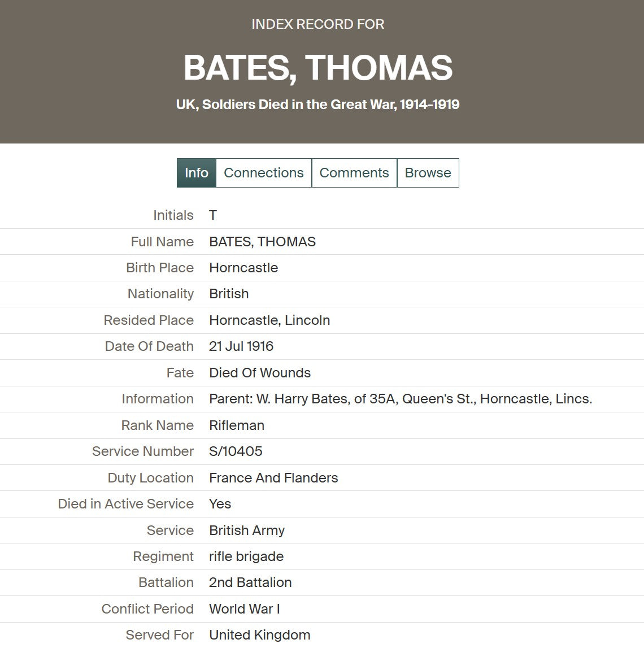Open the Comments tab
This screenshot has width=644, height=648.
click(354, 173)
